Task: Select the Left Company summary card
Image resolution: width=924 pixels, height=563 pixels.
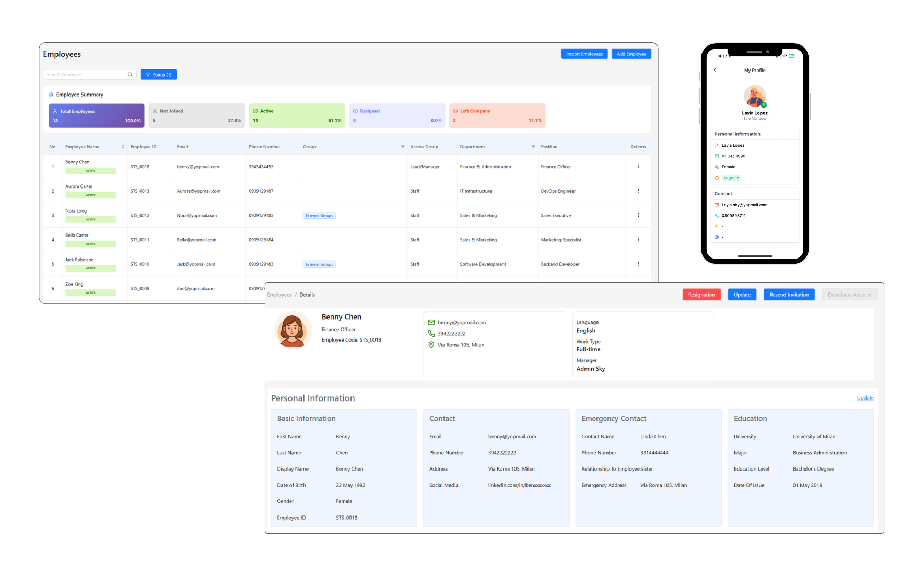Action: [x=497, y=115]
